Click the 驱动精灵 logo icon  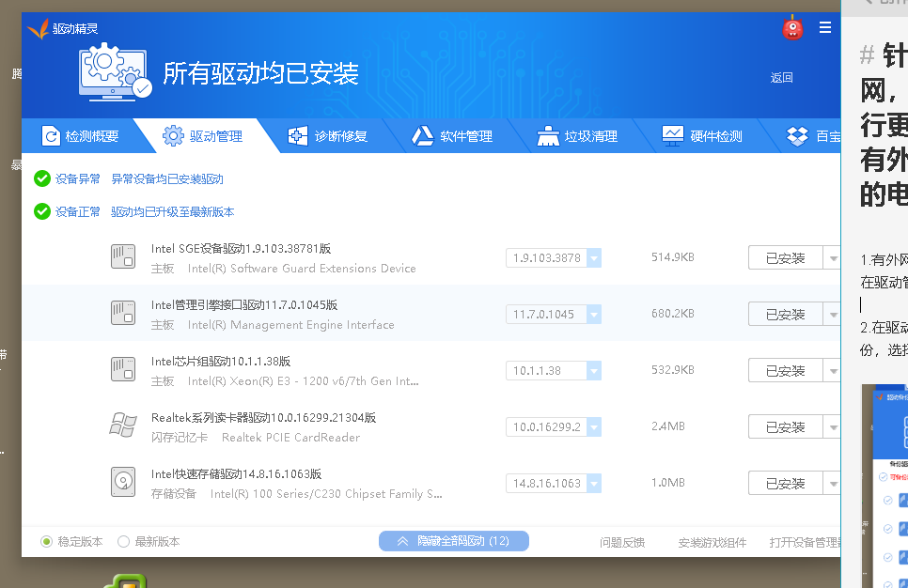click(38, 28)
